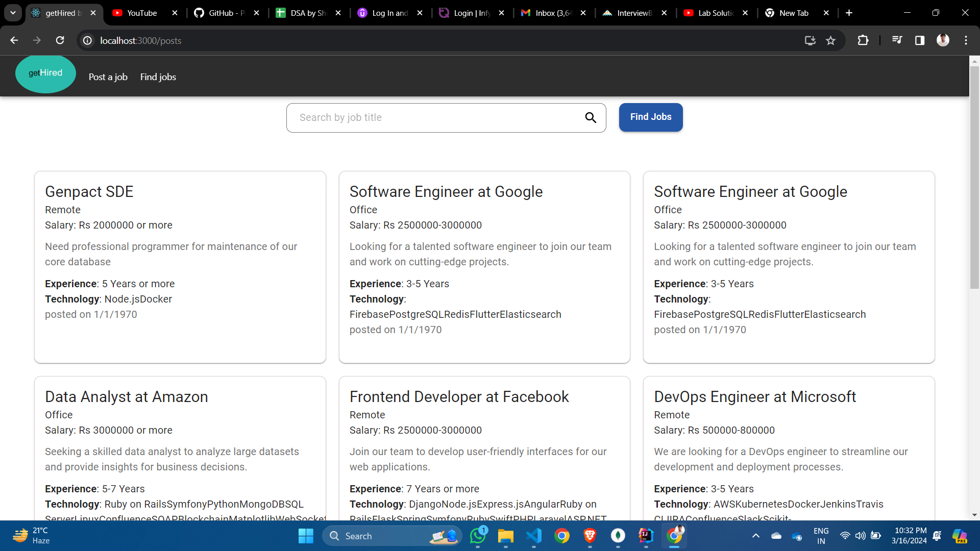The image size is (980, 551).
Task: Close the YouTube tab
Action: (x=175, y=13)
